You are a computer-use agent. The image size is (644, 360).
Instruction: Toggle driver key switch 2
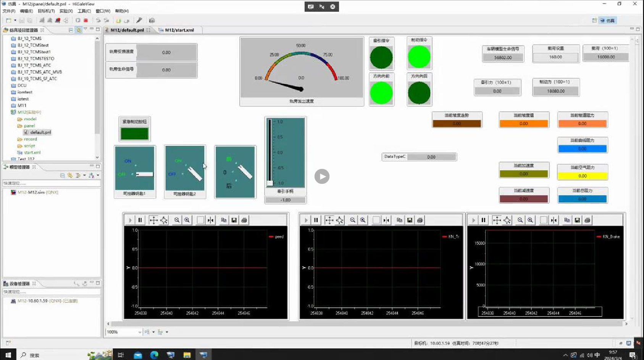coord(185,168)
